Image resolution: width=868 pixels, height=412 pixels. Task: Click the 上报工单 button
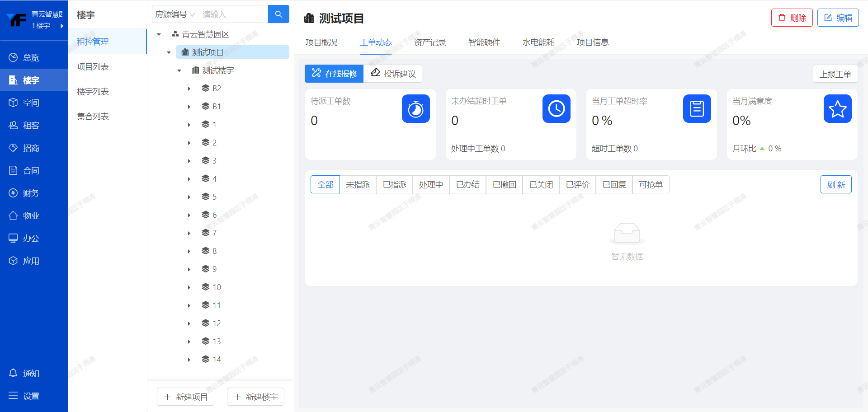pos(835,74)
